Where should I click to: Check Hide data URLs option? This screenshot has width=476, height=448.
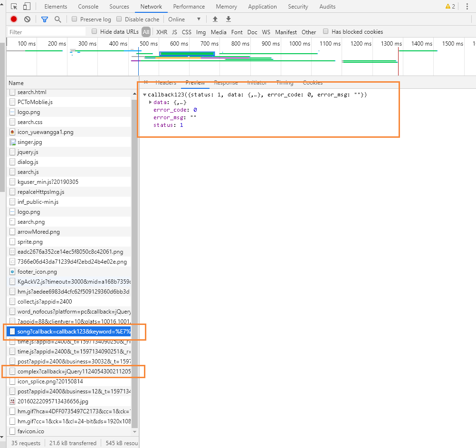click(94, 31)
